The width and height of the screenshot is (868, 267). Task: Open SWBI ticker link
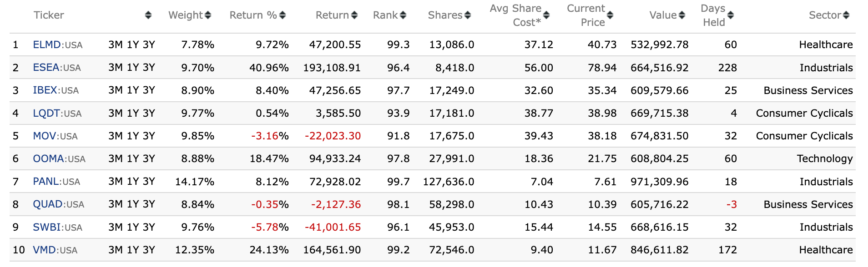click(47, 227)
